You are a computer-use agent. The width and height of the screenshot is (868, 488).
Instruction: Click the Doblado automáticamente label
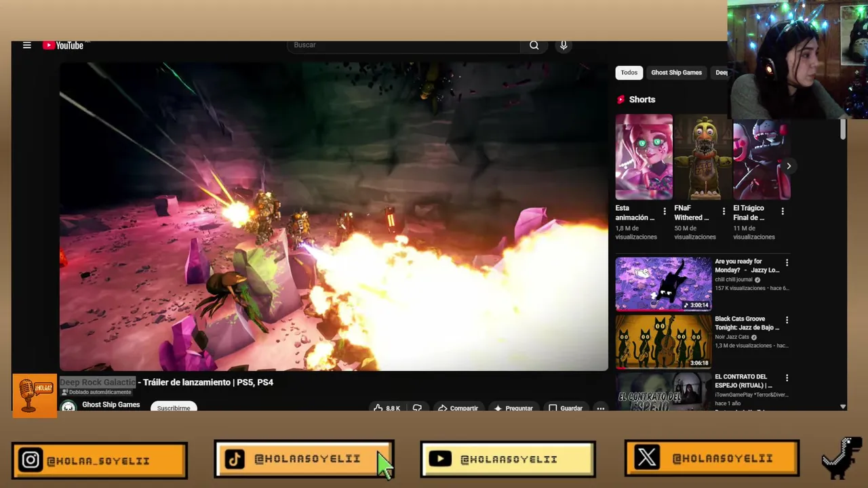96,392
